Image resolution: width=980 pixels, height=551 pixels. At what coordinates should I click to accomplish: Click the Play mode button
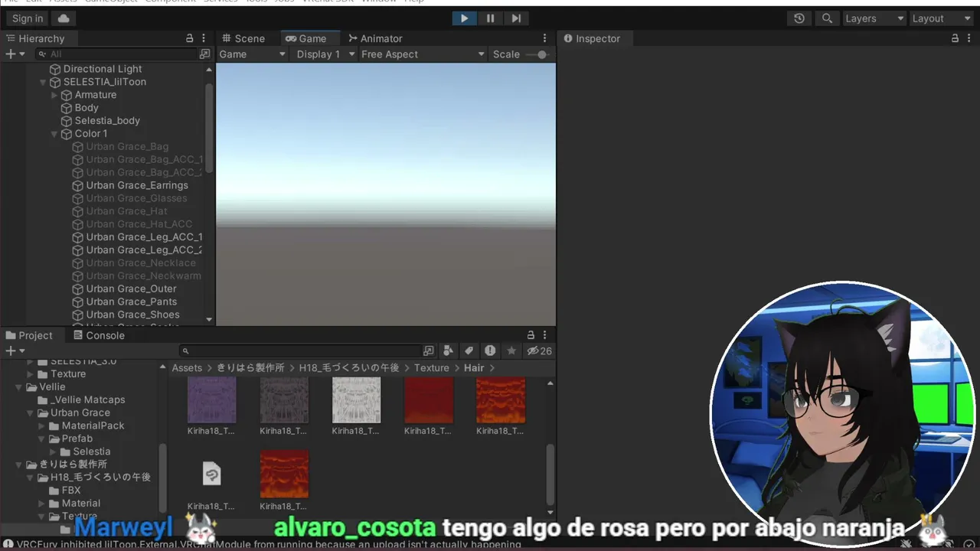click(x=464, y=18)
